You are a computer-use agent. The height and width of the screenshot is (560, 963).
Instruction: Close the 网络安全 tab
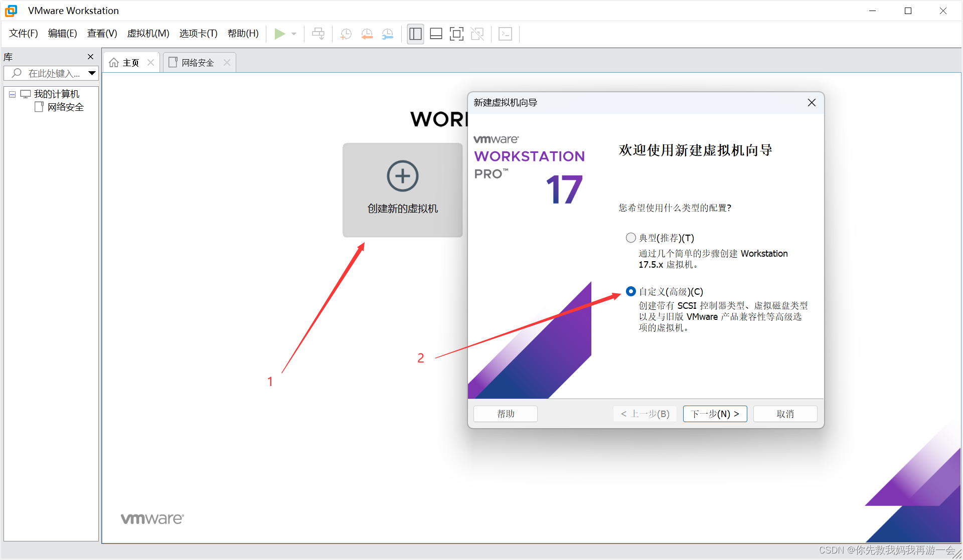tap(227, 62)
